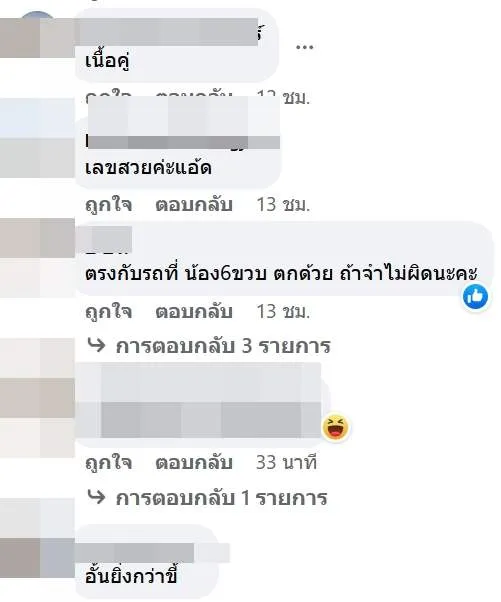Click the avatar beside the เนื้อคู่ comment
501x602 pixels.
click(37, 36)
